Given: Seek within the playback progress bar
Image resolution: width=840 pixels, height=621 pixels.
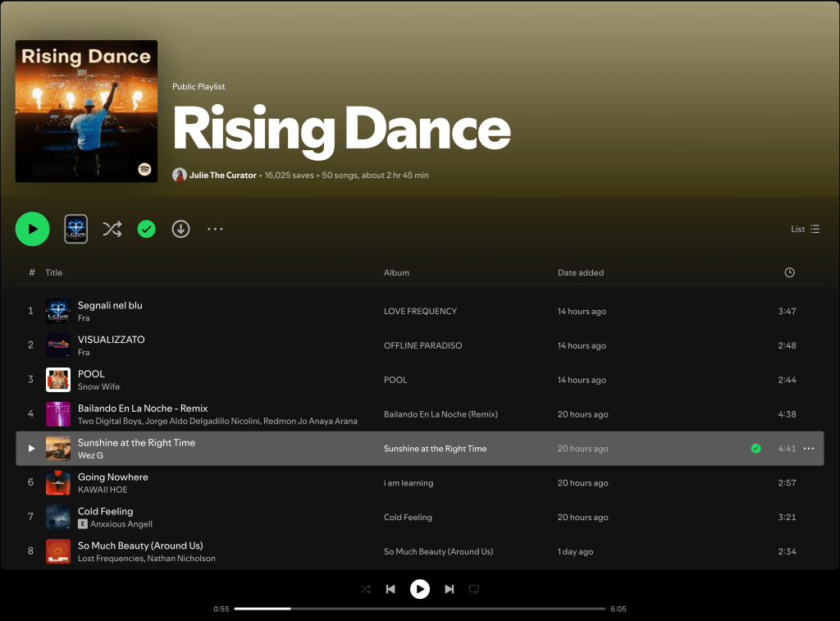Looking at the screenshot, I should click(x=419, y=609).
